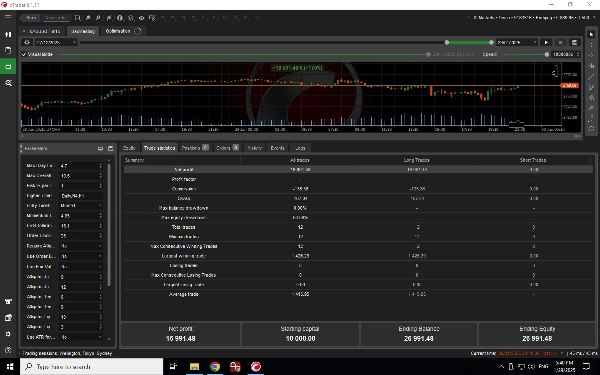This screenshot has width=600, height=375.
Task: Collapse the Parameters panel
Action: (100, 148)
